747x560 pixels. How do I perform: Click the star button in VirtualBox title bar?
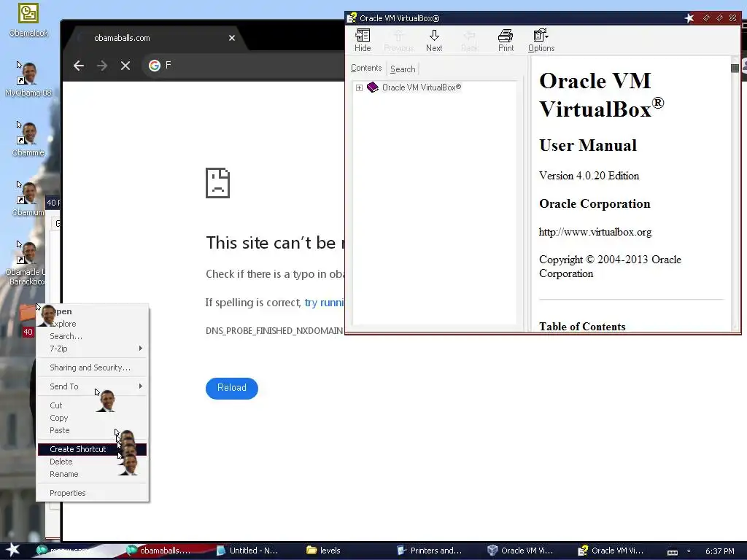pos(689,18)
